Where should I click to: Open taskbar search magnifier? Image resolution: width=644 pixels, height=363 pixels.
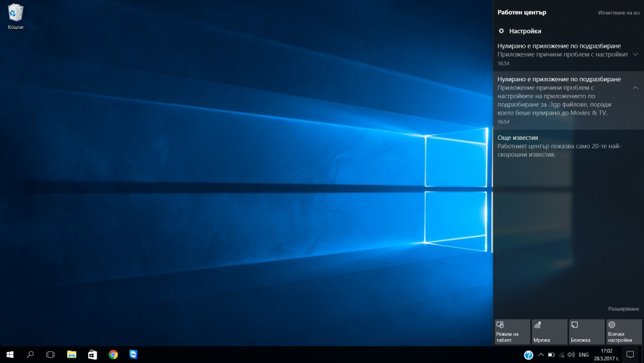pos(30,355)
